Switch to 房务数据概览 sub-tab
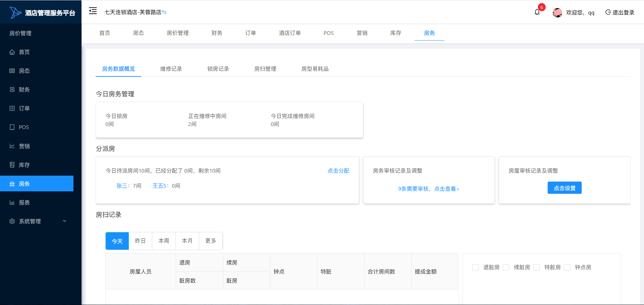 pyautogui.click(x=118, y=69)
